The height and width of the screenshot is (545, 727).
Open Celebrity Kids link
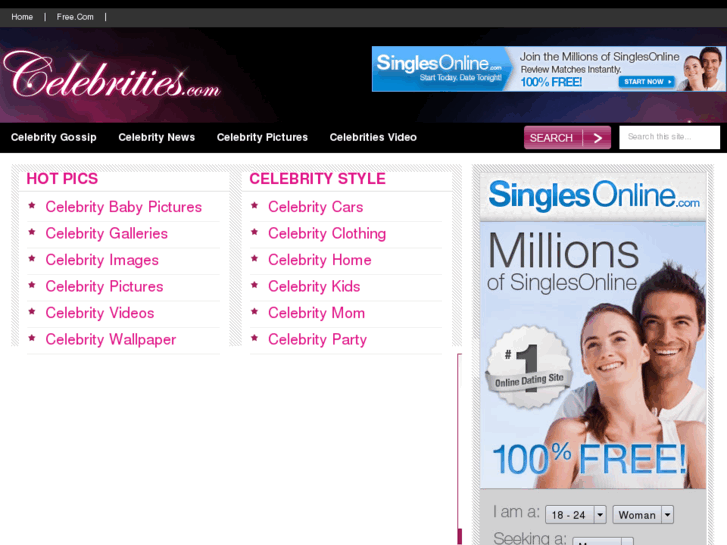click(x=314, y=286)
